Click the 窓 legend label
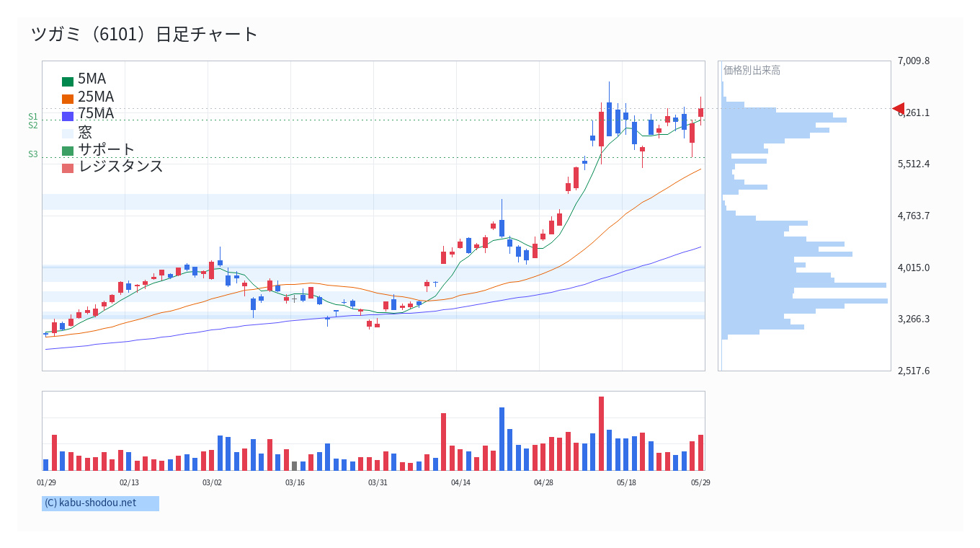980x548 pixels. pyautogui.click(x=85, y=132)
